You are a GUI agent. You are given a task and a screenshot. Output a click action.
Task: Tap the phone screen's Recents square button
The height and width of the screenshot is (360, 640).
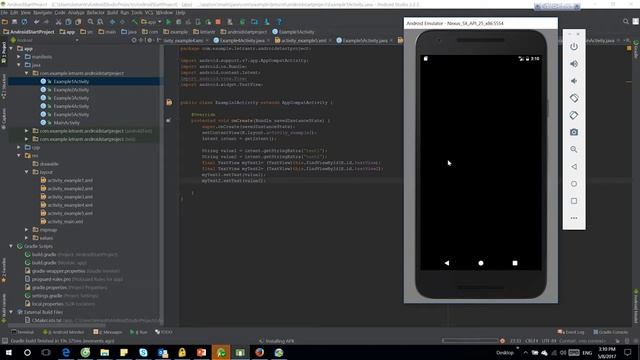click(x=515, y=263)
